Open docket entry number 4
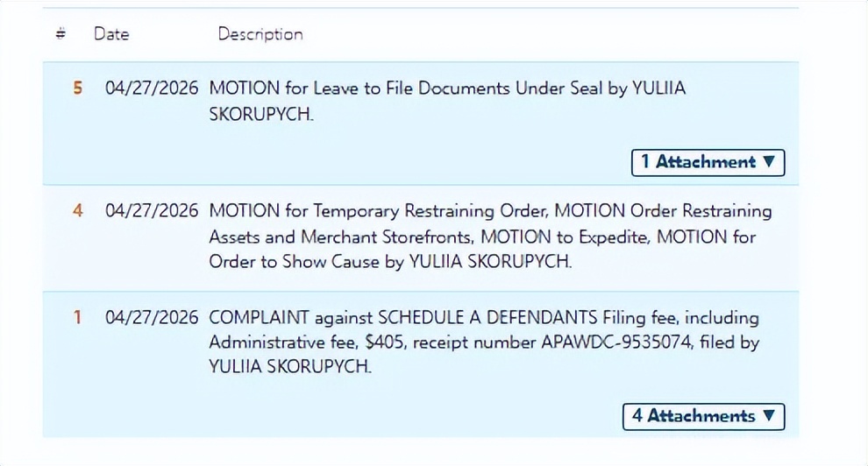This screenshot has height=466, width=868. [x=78, y=211]
